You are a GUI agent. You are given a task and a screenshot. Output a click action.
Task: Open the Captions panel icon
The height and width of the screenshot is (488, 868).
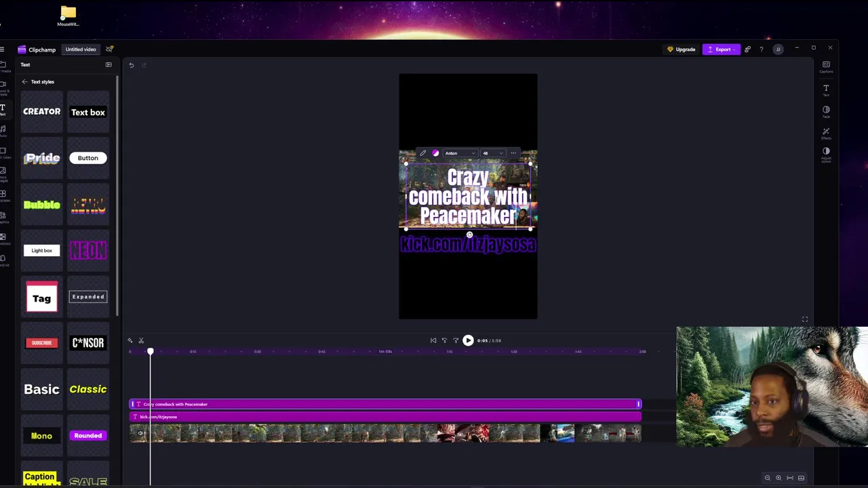[x=826, y=66]
